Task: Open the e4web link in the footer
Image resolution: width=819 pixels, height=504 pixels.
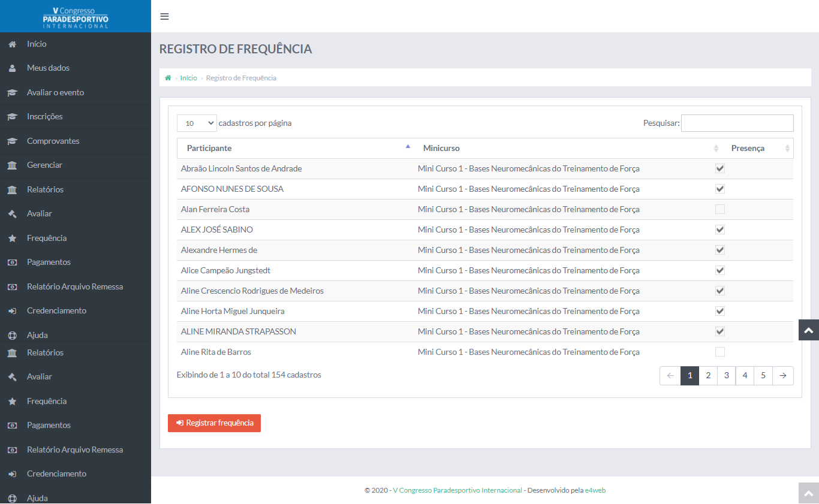Action: click(595, 490)
